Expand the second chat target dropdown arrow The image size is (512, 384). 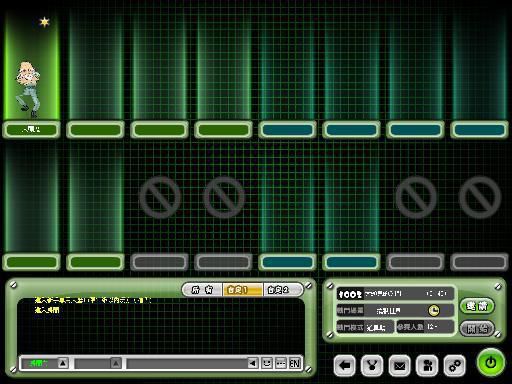116,363
